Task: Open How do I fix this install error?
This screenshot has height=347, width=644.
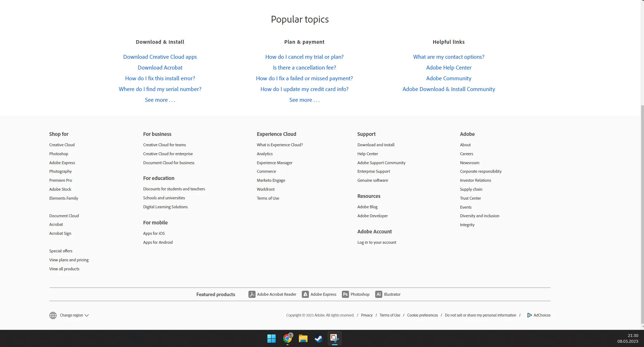Action: click(160, 79)
